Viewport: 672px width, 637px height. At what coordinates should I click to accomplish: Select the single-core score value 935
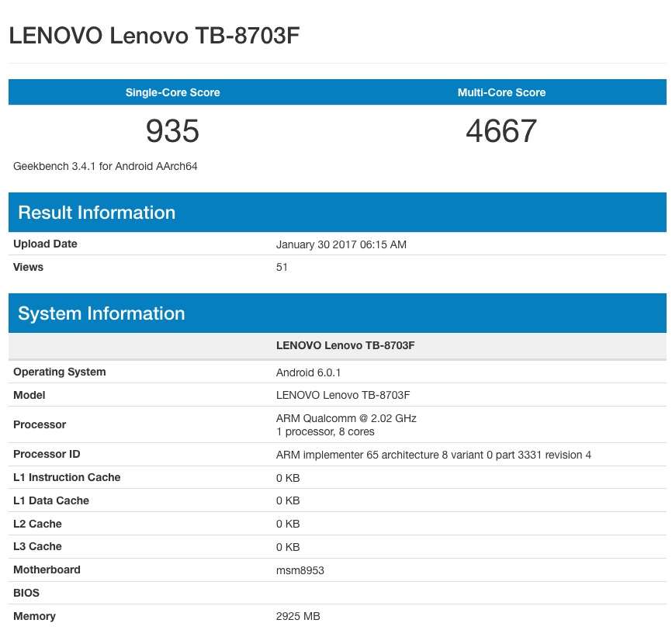click(x=172, y=130)
